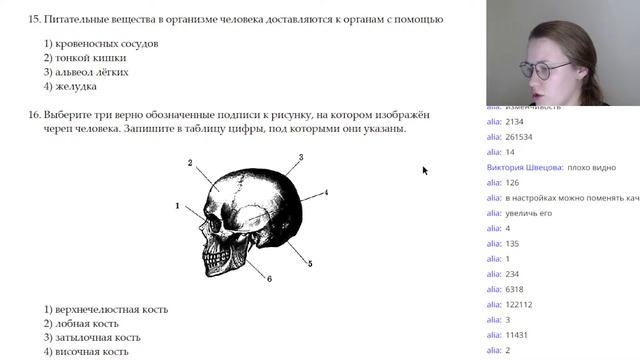Screen dimensions: 640x360
Task: Click chat message «135»
Action: pos(512,244)
